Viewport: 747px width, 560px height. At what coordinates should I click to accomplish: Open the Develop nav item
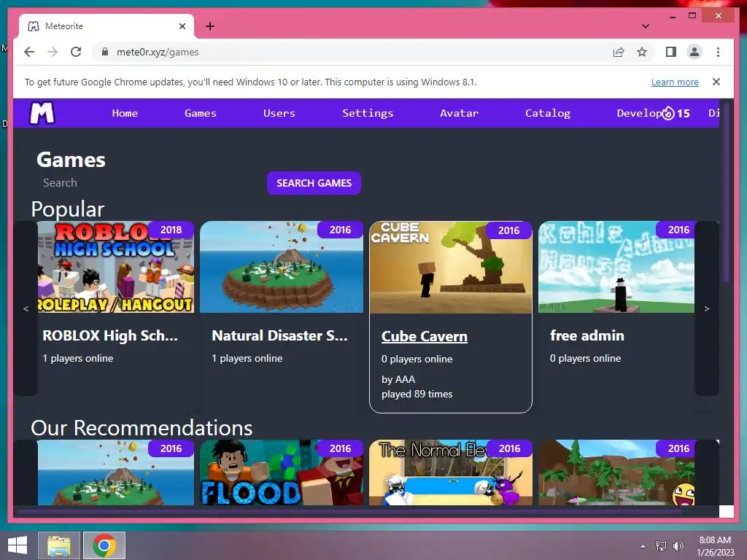(x=639, y=113)
